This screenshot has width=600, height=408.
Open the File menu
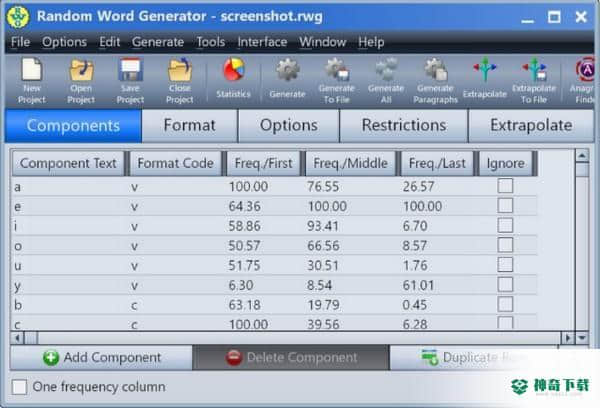pos(20,42)
